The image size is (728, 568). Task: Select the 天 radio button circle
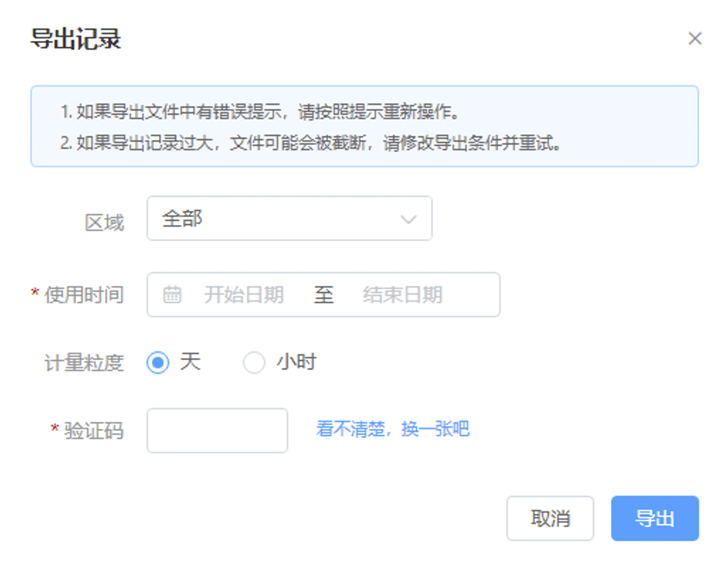pyautogui.click(x=158, y=362)
